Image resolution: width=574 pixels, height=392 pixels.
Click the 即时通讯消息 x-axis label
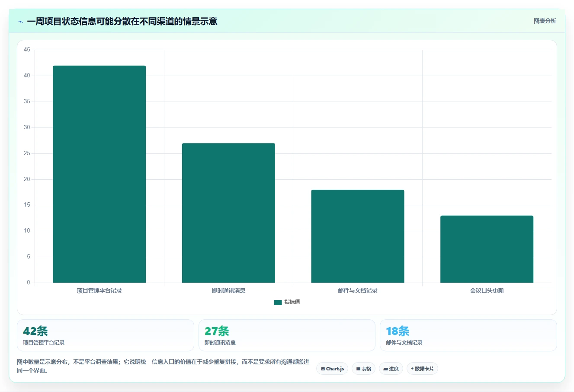228,290
